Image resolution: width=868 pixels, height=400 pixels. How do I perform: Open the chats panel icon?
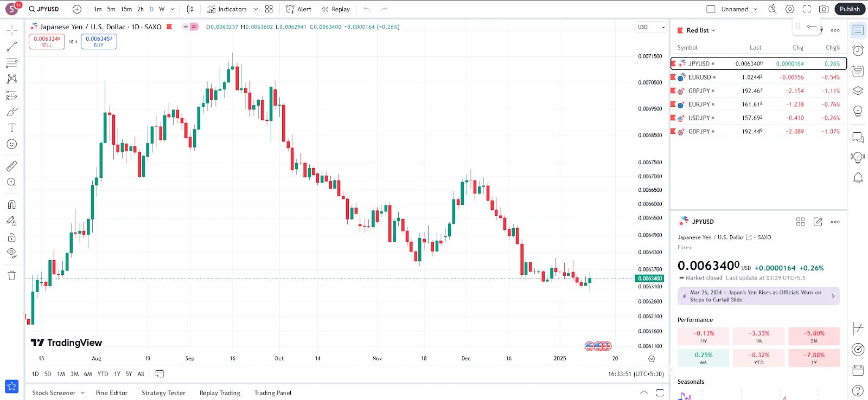858,138
